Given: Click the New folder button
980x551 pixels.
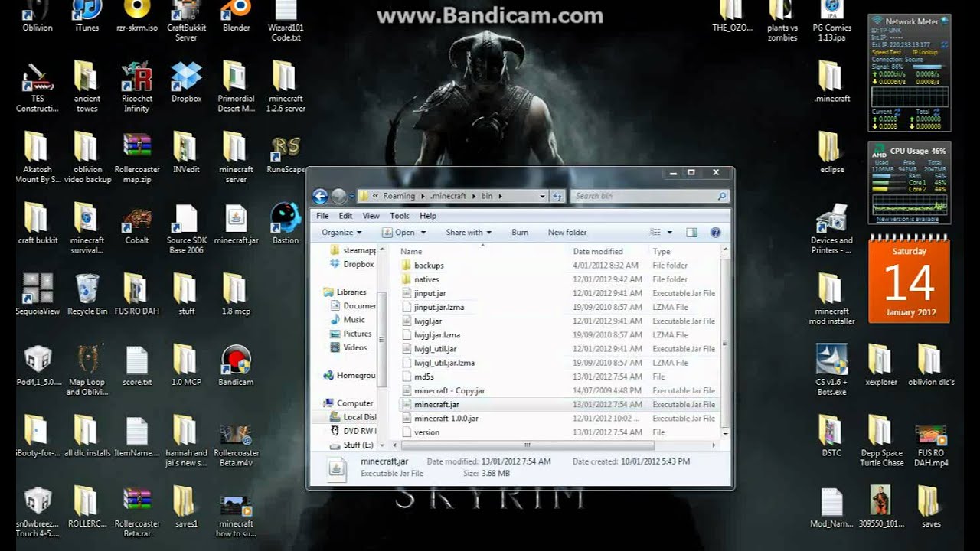Looking at the screenshot, I should 567,233.
